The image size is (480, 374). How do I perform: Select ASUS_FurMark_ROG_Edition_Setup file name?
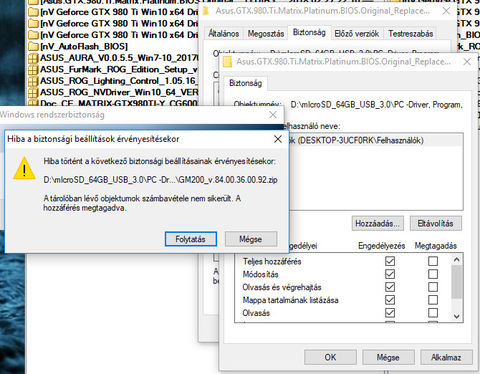pos(119,70)
